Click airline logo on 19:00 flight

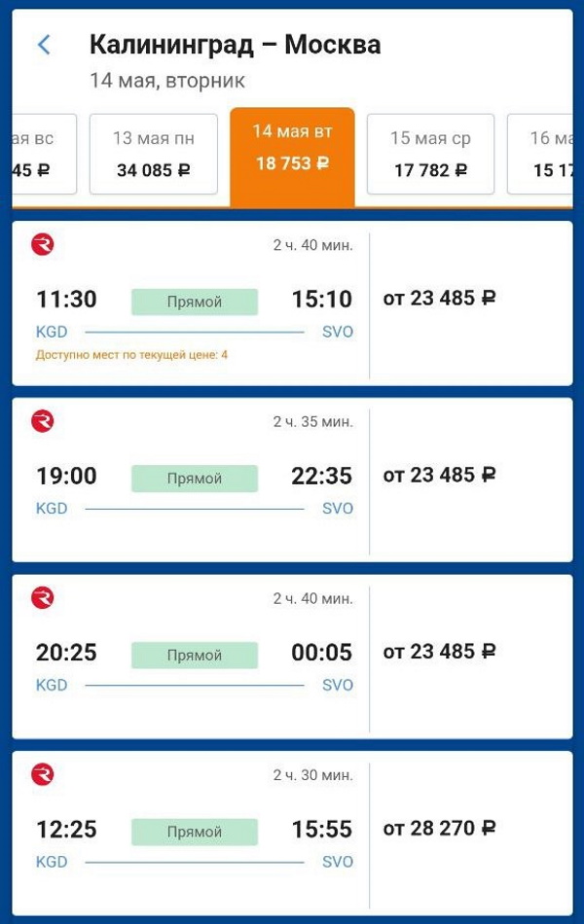click(x=43, y=421)
